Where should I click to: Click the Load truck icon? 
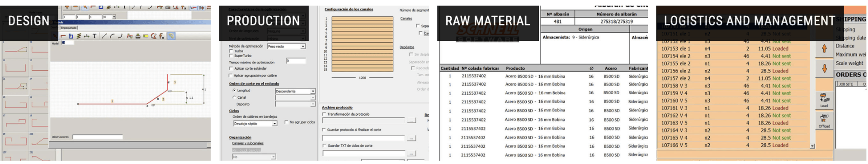824,100
